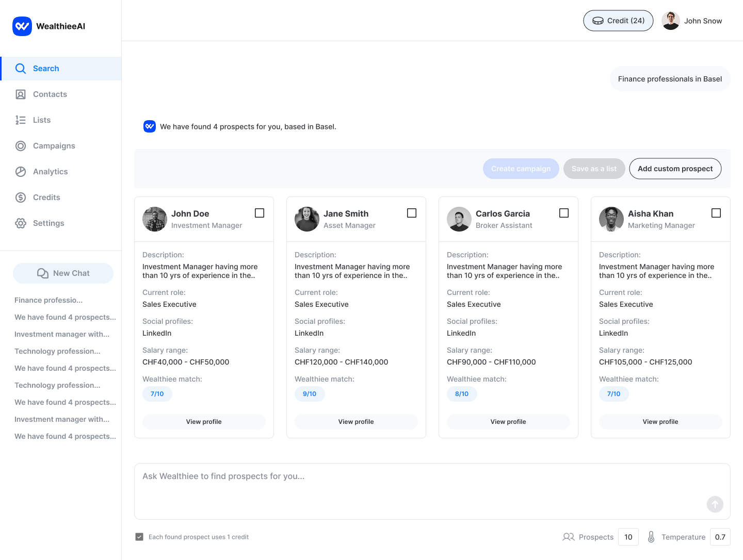The height and width of the screenshot is (560, 743).
Task: Select John Doe's prospect checkbox
Action: pyautogui.click(x=260, y=213)
